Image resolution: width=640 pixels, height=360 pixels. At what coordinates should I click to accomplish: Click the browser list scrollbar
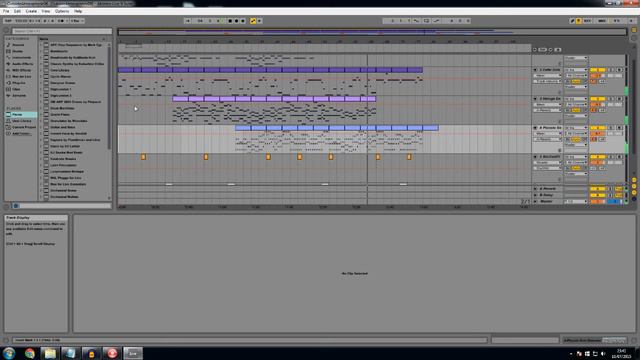tap(109, 98)
